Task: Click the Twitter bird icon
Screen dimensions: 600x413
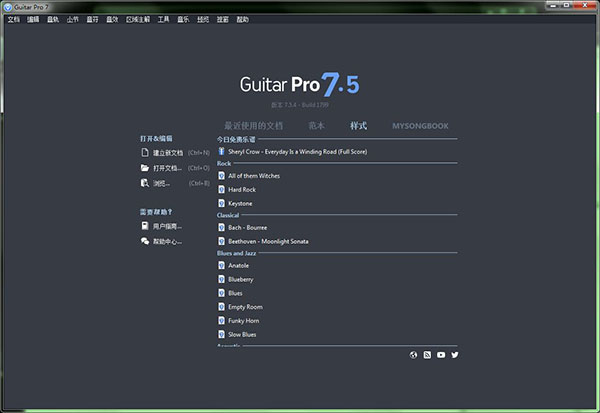Action: (455, 355)
